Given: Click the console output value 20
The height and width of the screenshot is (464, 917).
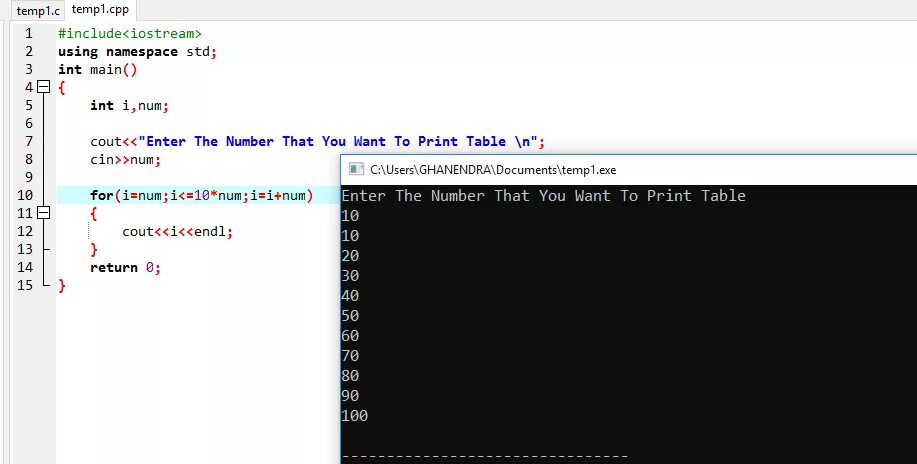Looking at the screenshot, I should [350, 256].
